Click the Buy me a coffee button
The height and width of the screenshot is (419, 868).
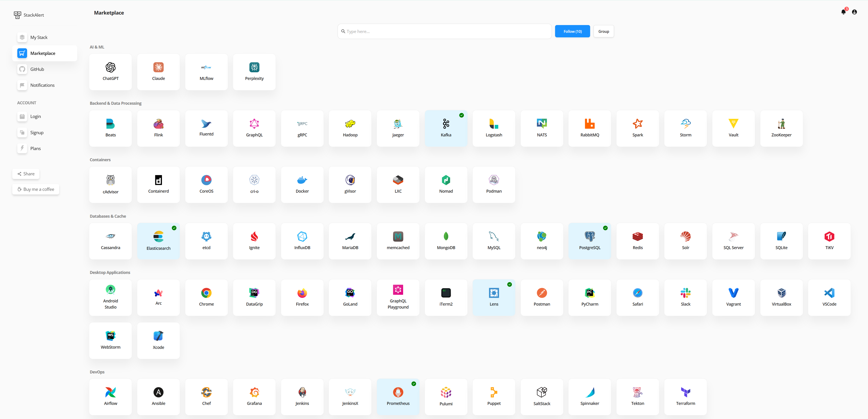[36, 189]
